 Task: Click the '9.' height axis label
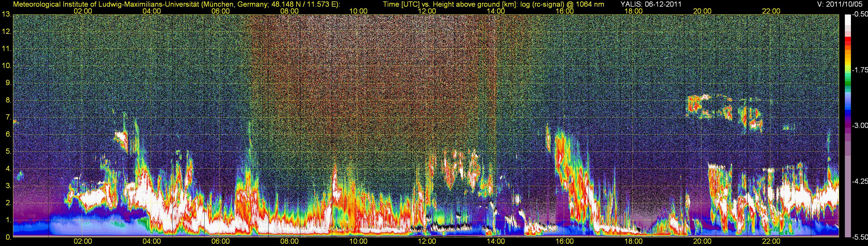[x=8, y=83]
